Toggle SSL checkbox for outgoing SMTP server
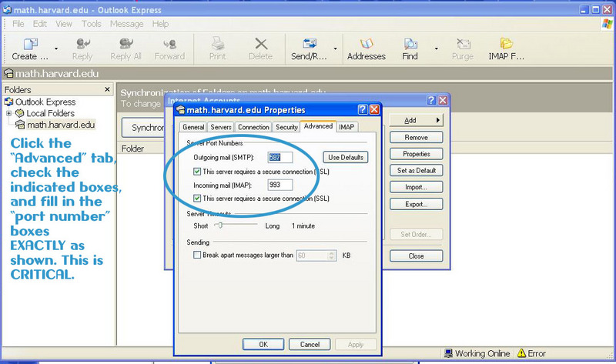The width and height of the screenshot is (616, 364). coord(198,172)
